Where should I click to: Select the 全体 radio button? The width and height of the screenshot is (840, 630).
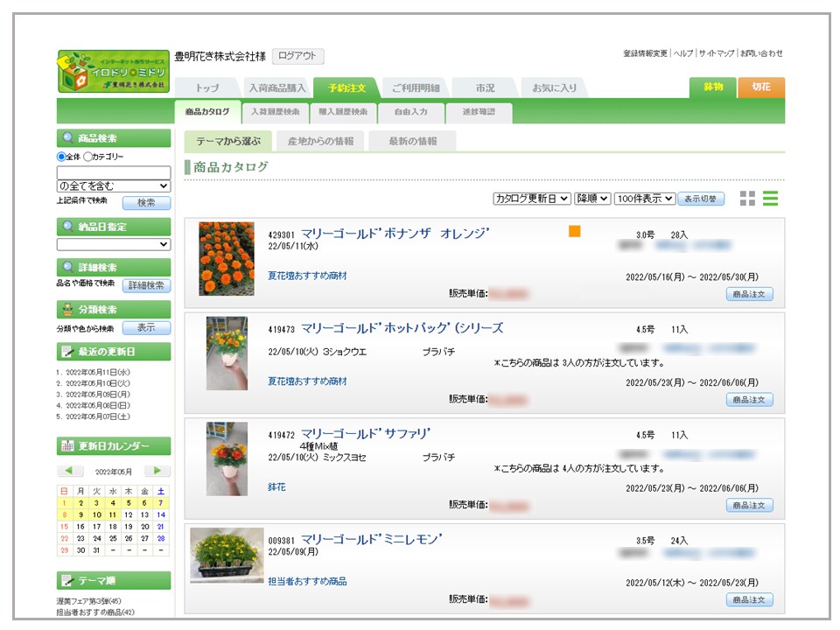coord(61,157)
